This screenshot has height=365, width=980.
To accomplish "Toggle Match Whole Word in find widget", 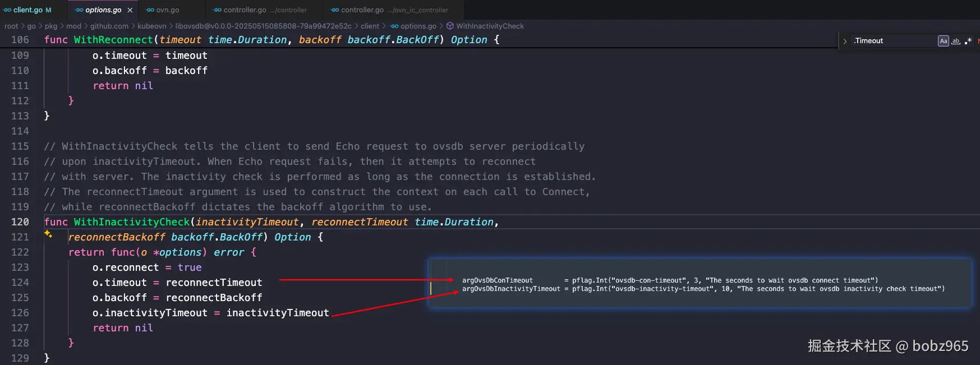I will click(956, 41).
